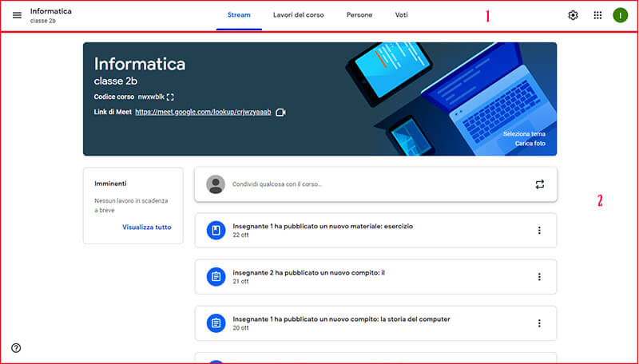Click the Informatica banner title
The width and height of the screenshot is (639, 364).
(139, 64)
